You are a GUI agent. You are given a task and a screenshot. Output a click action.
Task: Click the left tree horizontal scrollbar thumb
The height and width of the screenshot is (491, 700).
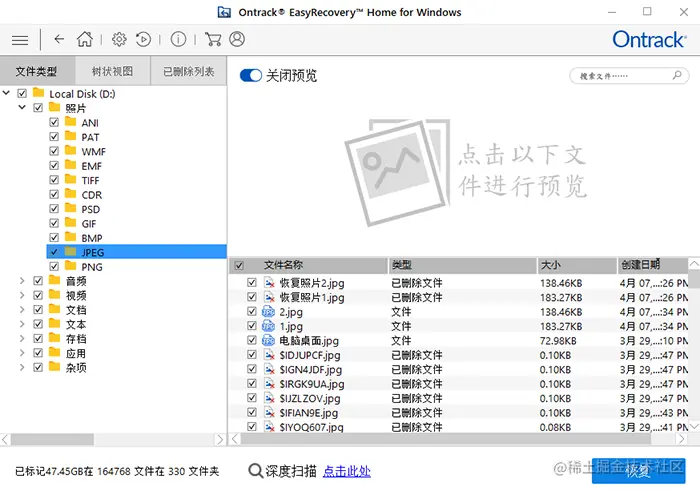coord(52,440)
